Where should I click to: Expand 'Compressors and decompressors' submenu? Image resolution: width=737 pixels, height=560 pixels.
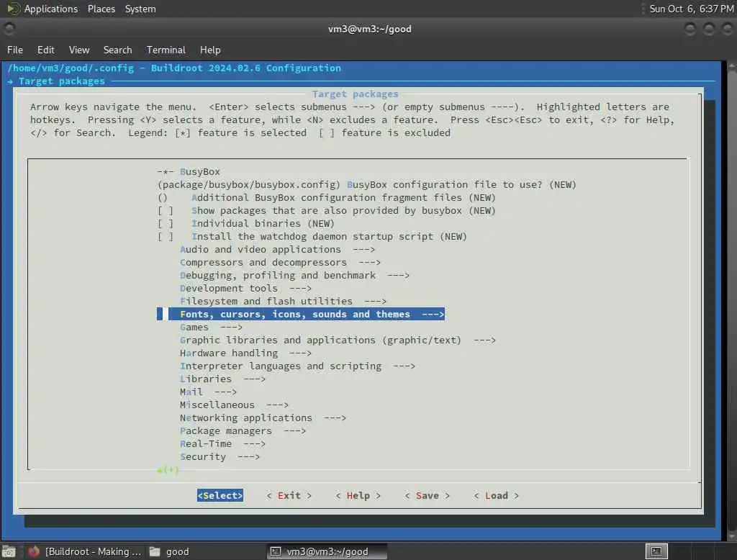point(280,263)
